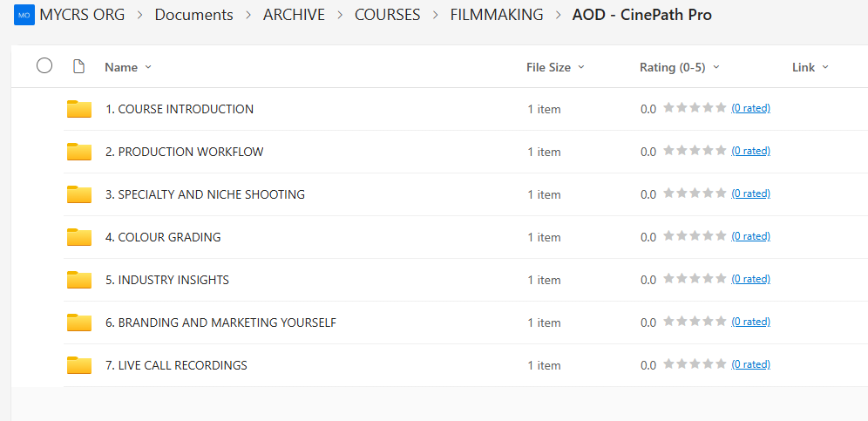
Task: Click the folder icon for 4. COLOUR GRADING
Action: coord(79,237)
